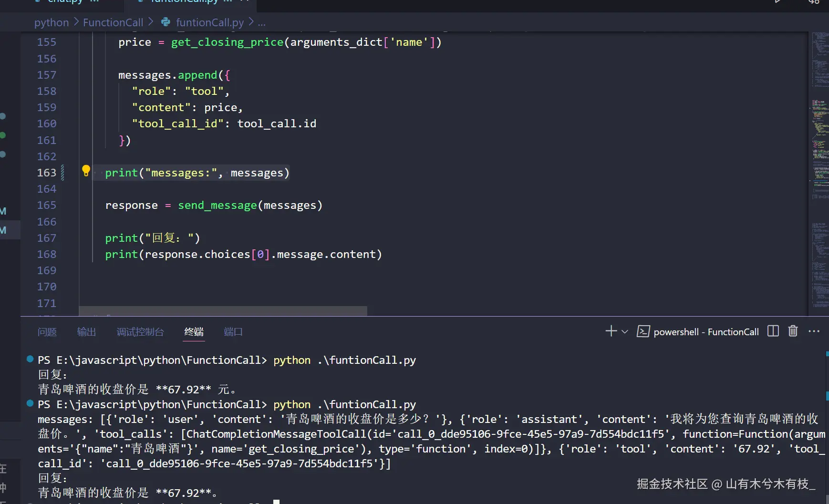The width and height of the screenshot is (829, 504).
Task: Click line number 163 in the gutter
Action: pyautogui.click(x=47, y=173)
